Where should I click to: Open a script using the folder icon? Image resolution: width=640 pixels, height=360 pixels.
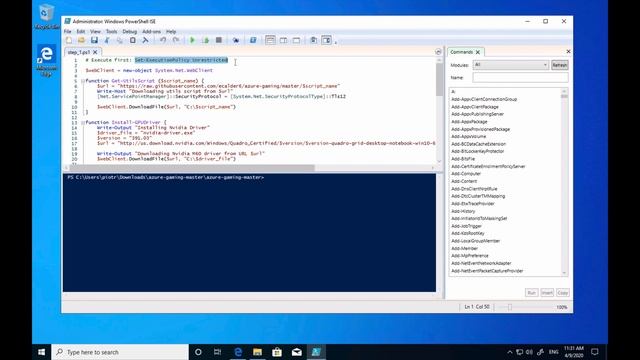pyautogui.click(x=81, y=40)
